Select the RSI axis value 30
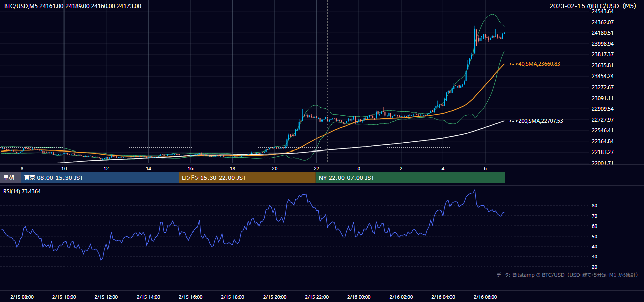This screenshot has width=644, height=302. coord(594,257)
